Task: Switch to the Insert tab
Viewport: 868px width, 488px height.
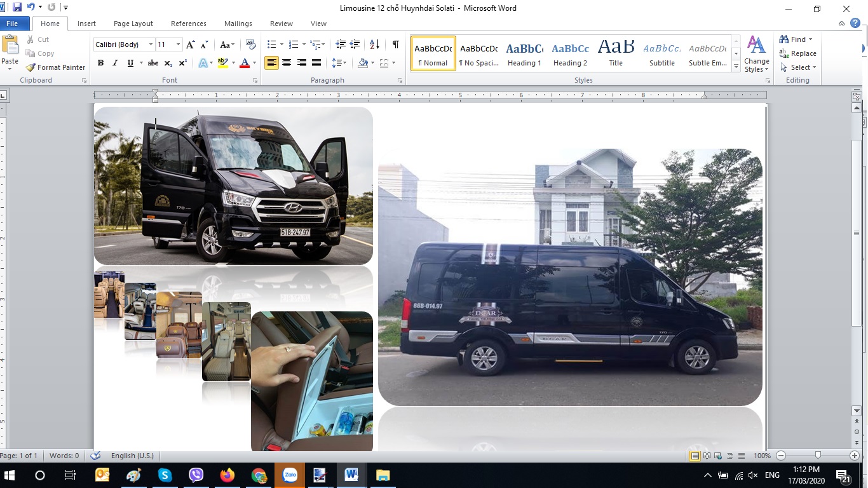Action: pyautogui.click(x=86, y=24)
